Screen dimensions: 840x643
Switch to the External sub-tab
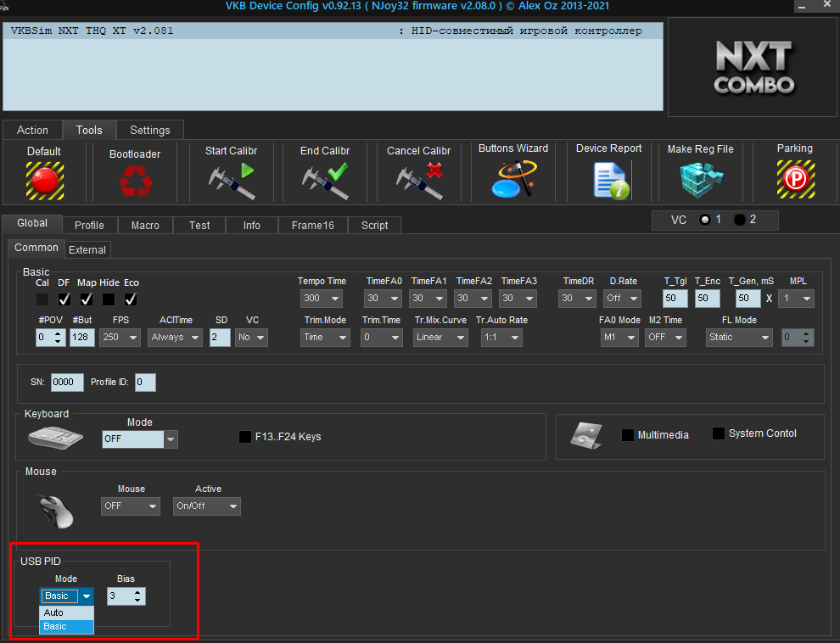tap(87, 249)
